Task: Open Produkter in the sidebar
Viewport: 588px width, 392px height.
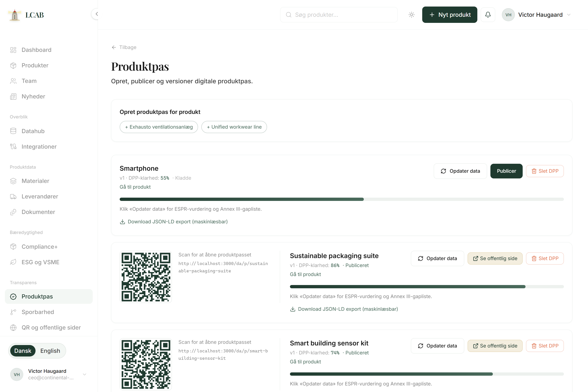Action: 49,65
